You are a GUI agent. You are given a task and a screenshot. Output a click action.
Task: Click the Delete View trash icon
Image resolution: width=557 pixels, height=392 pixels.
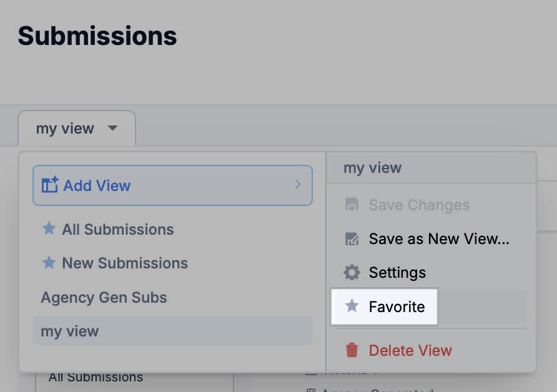352,350
